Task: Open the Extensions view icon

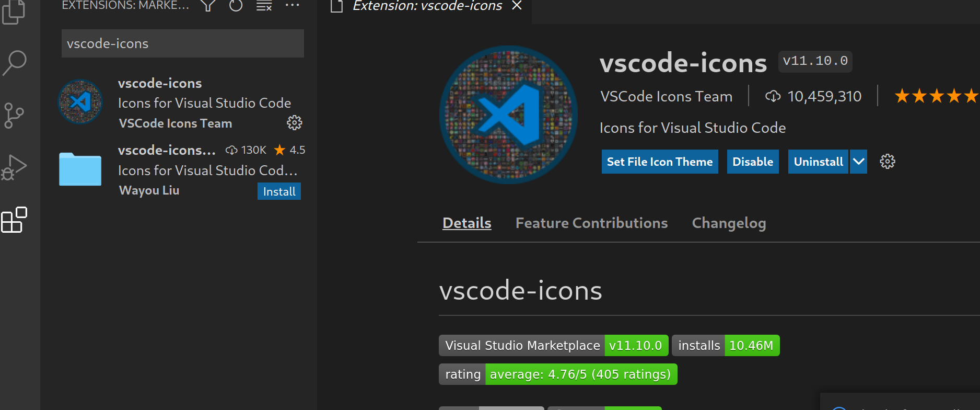Action: point(14,220)
